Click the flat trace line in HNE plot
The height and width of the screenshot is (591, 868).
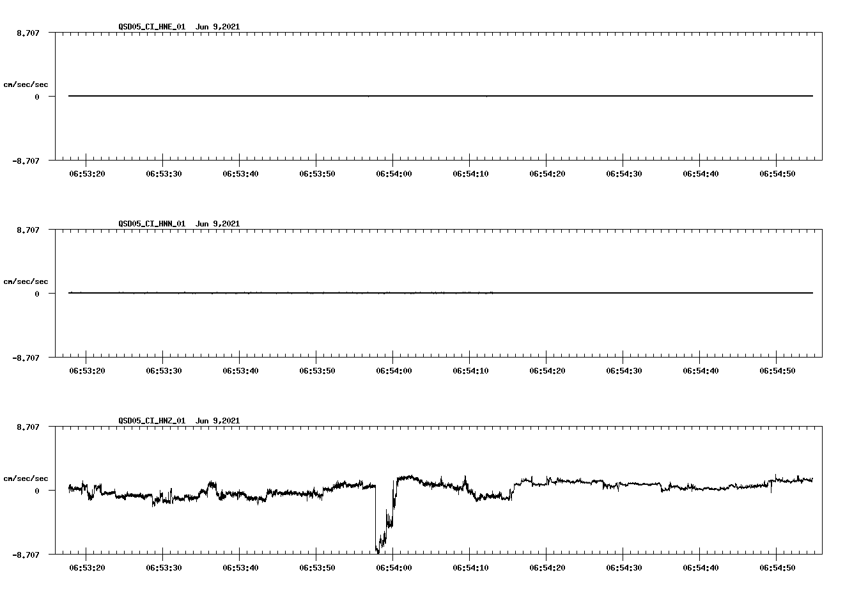click(441, 96)
